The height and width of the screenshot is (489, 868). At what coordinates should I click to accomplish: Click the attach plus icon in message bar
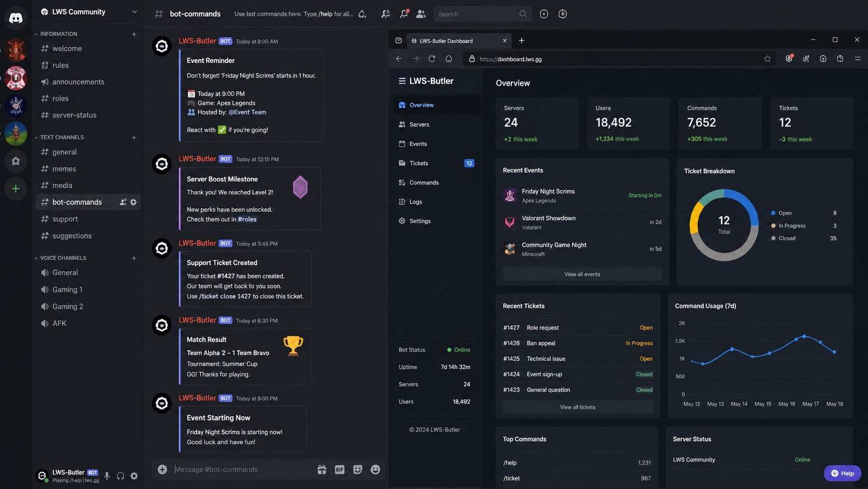click(x=162, y=469)
